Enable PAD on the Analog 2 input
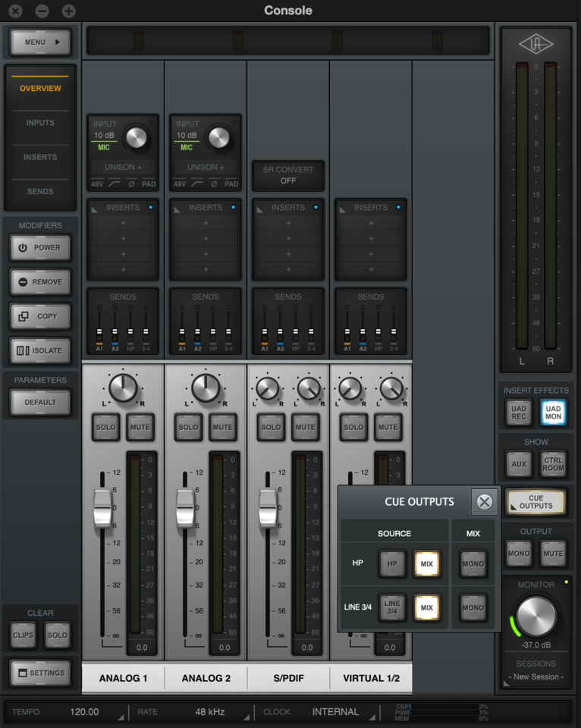This screenshot has height=728, width=581. [231, 184]
